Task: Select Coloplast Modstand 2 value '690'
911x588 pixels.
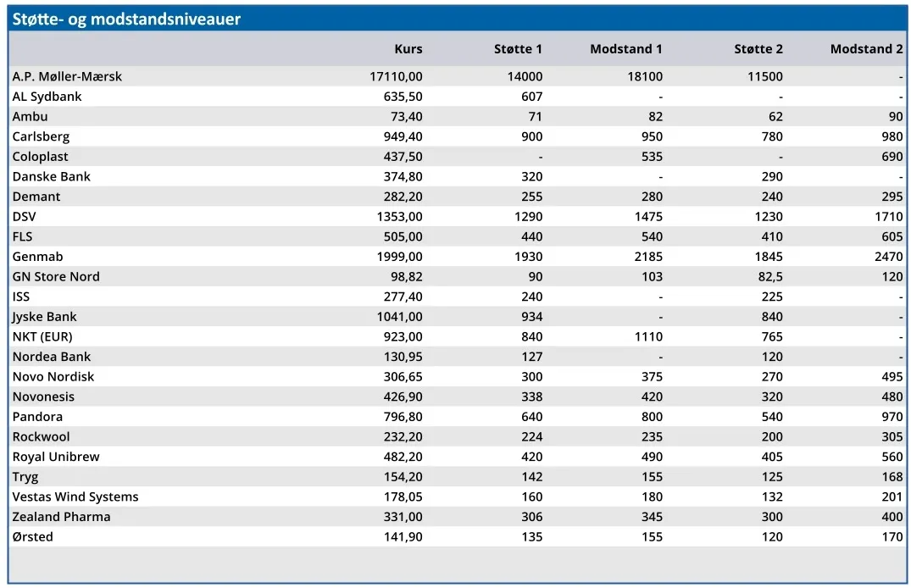Action: pyautogui.click(x=892, y=156)
